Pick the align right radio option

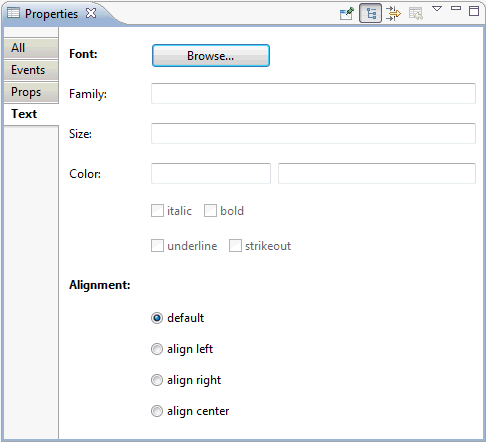(x=157, y=380)
